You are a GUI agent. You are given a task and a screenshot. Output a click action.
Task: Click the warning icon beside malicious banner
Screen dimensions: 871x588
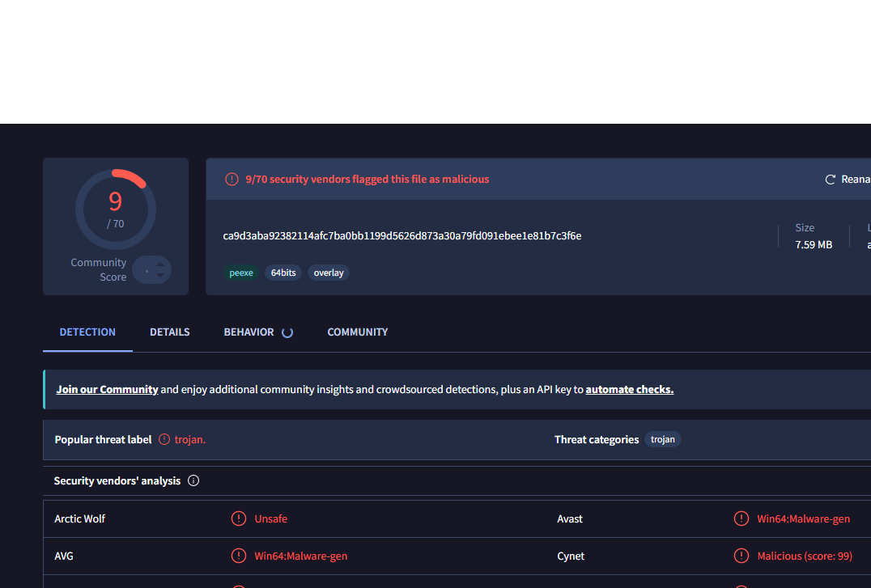pos(232,180)
